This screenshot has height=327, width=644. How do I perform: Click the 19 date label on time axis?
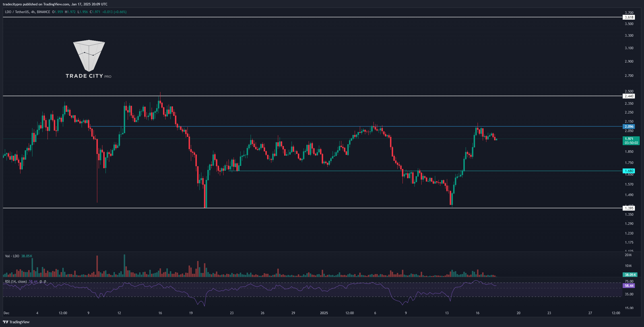pyautogui.click(x=191, y=313)
